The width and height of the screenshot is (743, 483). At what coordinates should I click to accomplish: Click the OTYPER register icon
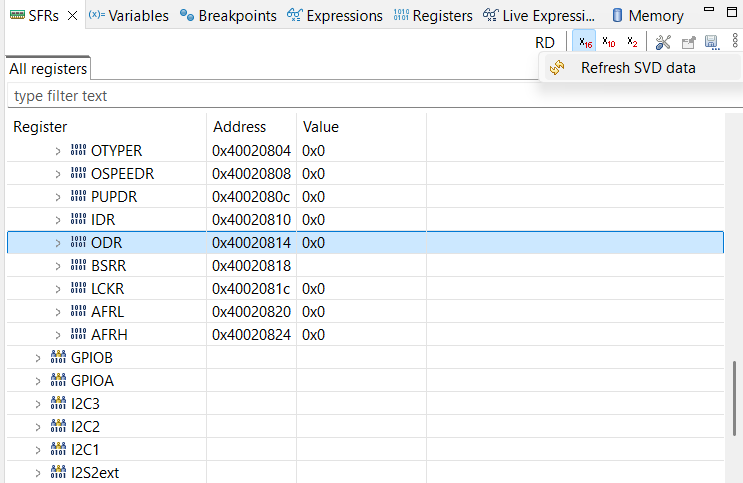[x=78, y=150]
